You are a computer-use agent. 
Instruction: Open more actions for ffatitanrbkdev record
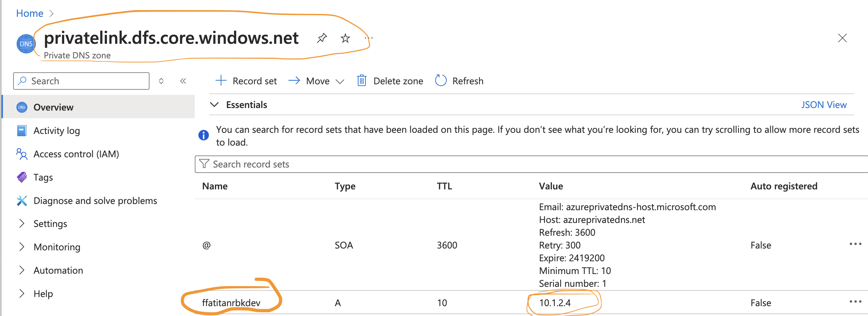pyautogui.click(x=855, y=302)
